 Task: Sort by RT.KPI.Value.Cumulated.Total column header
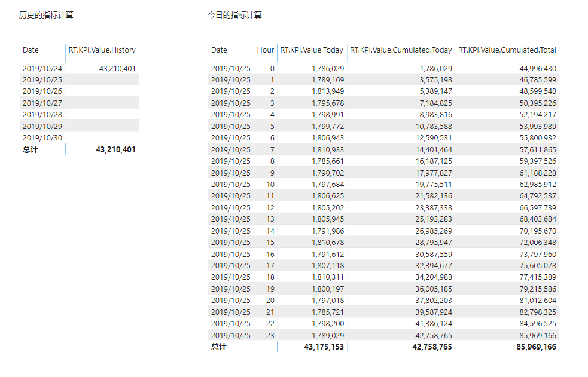507,50
